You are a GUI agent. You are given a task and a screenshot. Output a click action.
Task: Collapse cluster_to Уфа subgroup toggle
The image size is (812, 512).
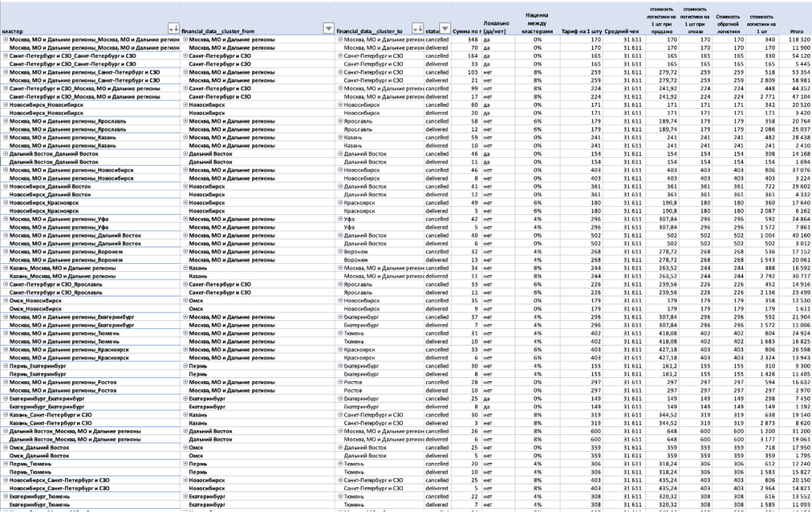click(340, 219)
